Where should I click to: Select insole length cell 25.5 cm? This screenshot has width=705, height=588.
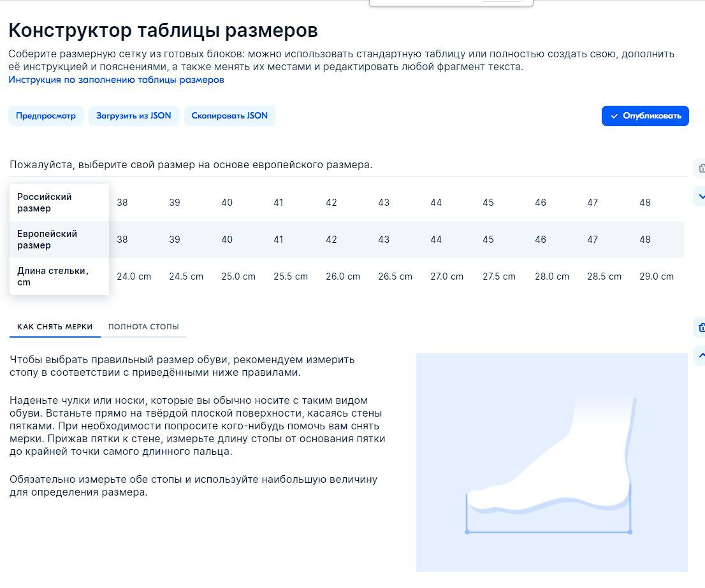[291, 276]
